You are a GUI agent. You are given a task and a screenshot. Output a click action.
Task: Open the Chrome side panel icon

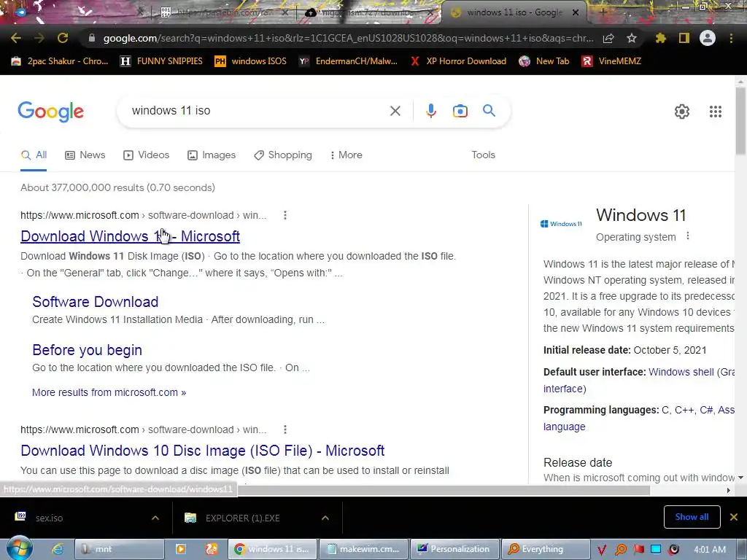coord(684,38)
